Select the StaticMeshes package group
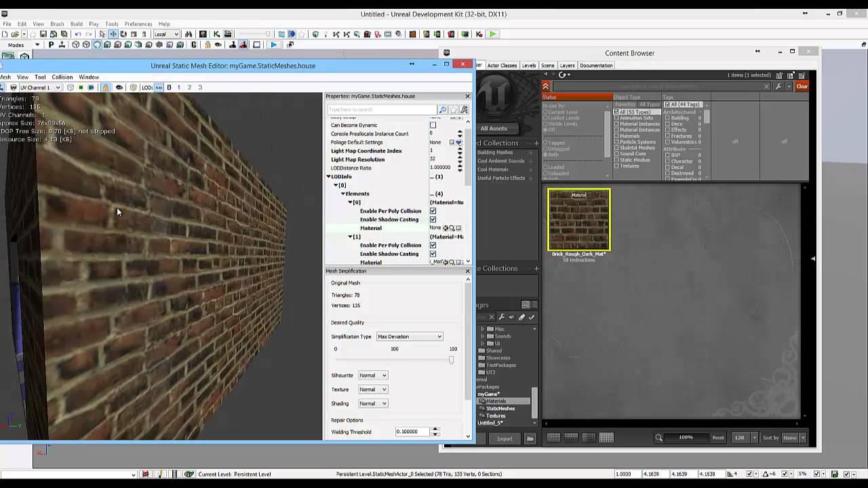868x488 pixels. point(500,409)
